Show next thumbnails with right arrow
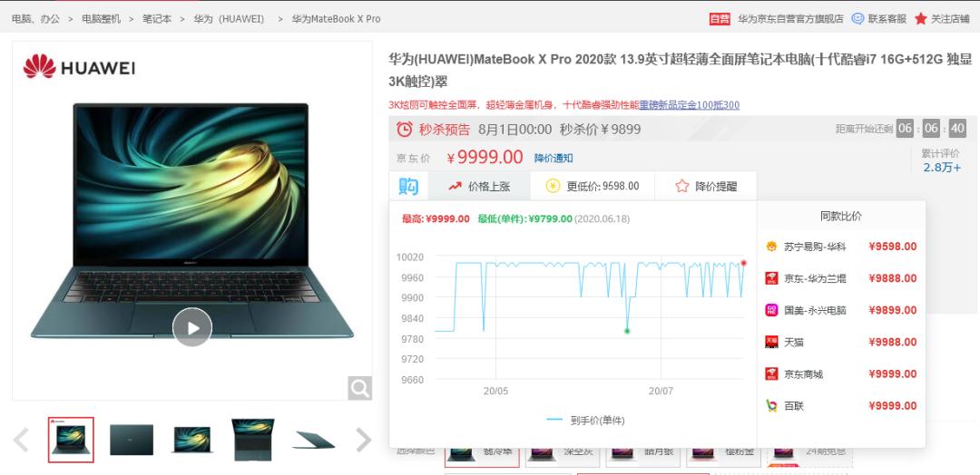 363,440
